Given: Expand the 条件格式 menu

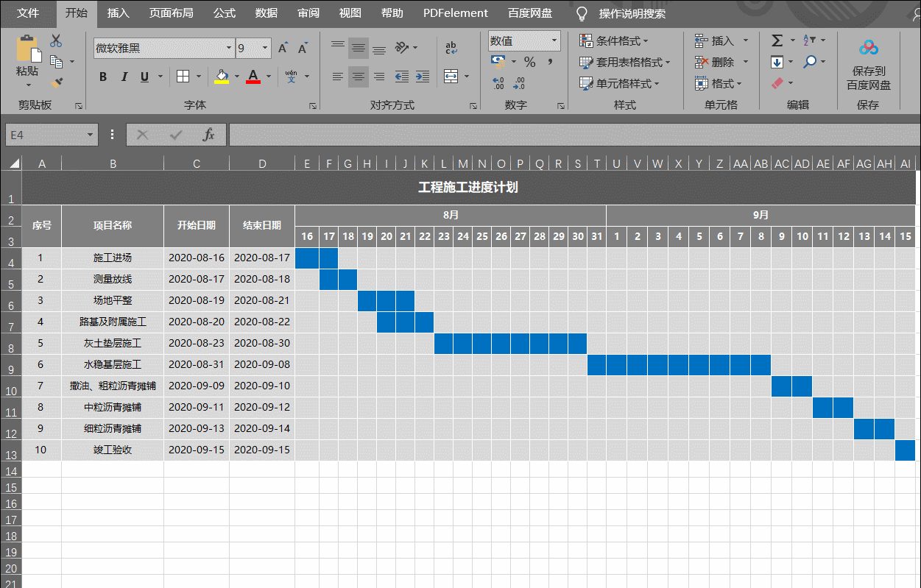Looking at the screenshot, I should click(613, 40).
